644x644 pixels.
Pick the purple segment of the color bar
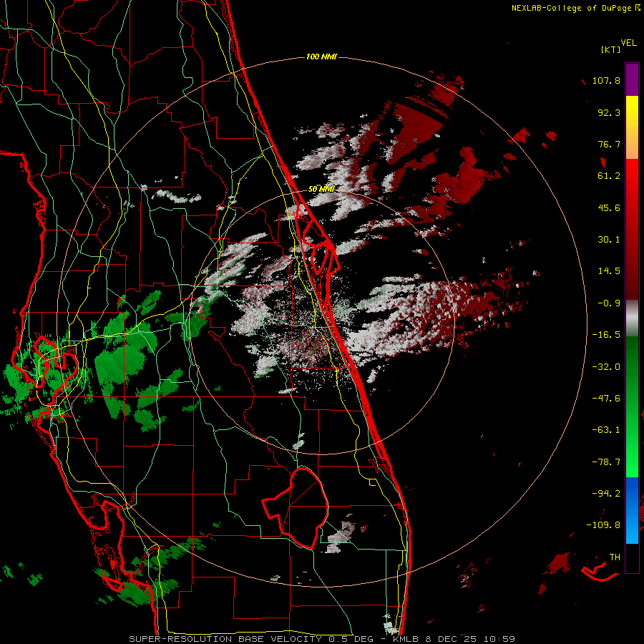[x=632, y=79]
